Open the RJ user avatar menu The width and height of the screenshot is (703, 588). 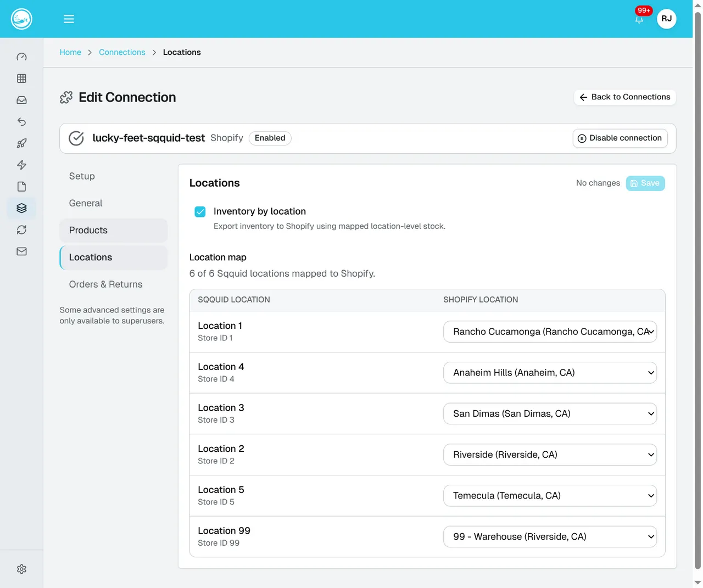click(667, 19)
